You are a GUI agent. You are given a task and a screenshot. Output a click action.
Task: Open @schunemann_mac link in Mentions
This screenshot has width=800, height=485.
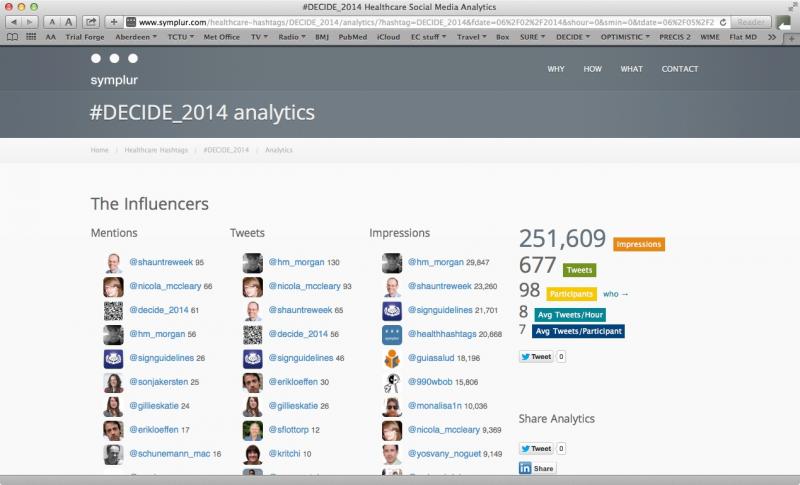(169, 453)
